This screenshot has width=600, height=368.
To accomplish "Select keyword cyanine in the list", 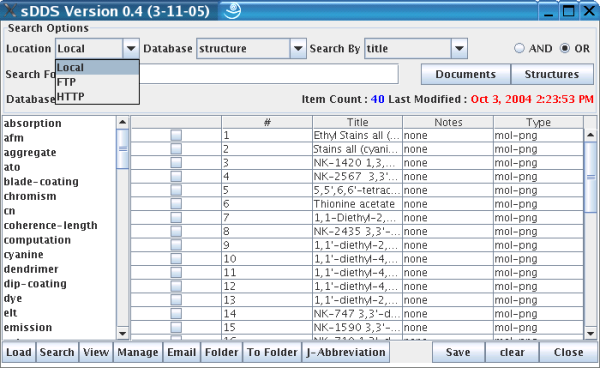I will (x=23, y=254).
